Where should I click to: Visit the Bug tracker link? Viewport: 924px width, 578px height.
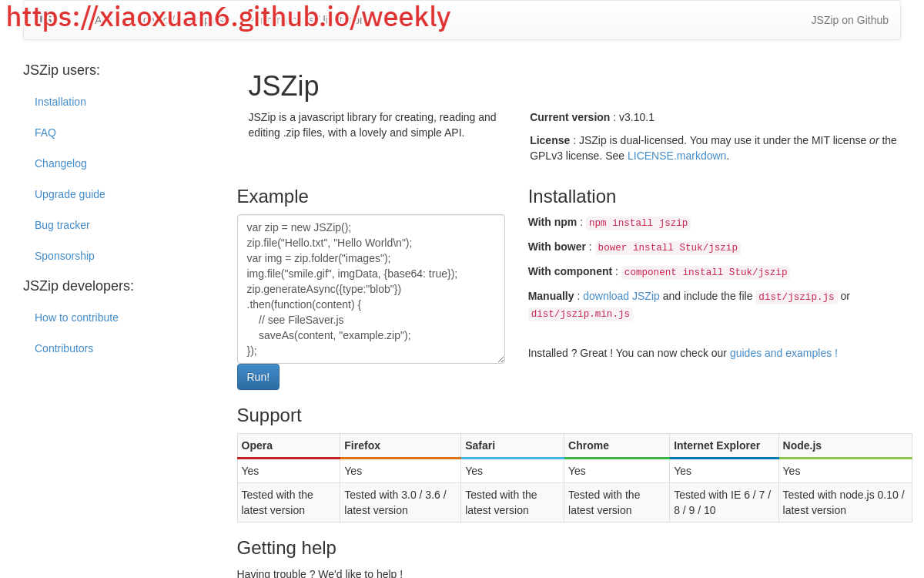click(62, 225)
